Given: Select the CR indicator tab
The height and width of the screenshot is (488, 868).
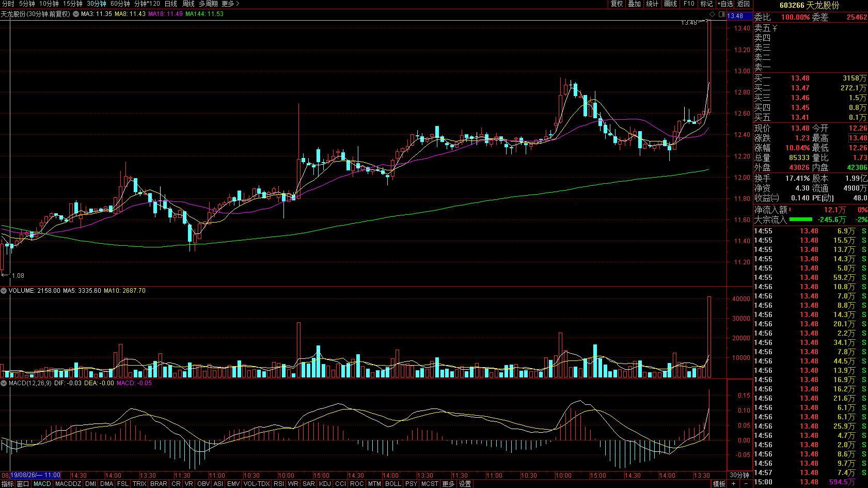Looking at the screenshot, I should tap(176, 484).
